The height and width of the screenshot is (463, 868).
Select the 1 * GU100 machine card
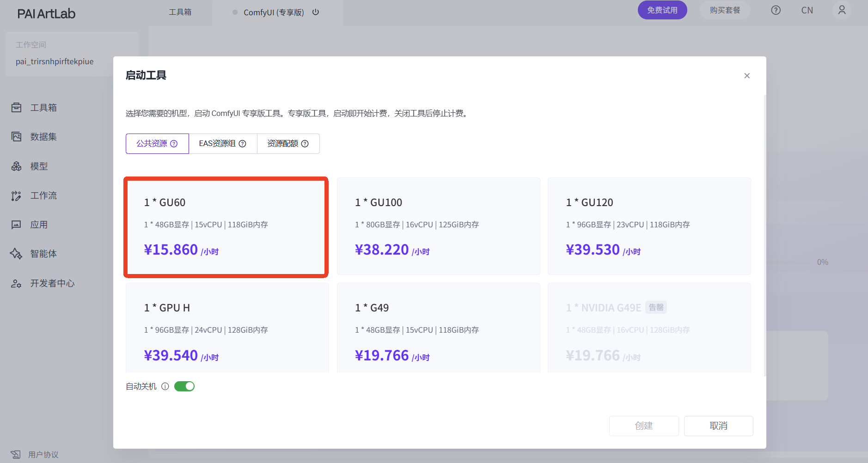tap(439, 226)
